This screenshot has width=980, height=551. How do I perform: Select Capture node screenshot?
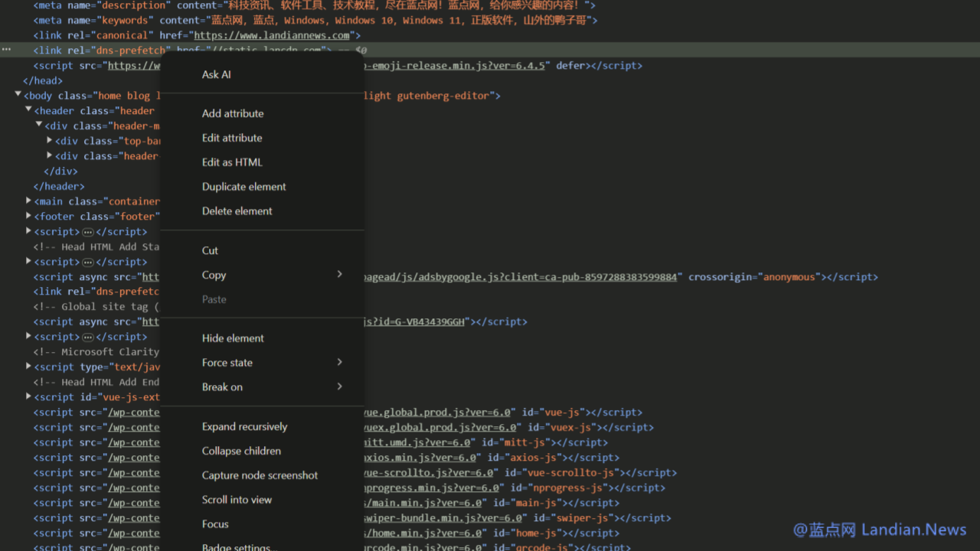(260, 475)
